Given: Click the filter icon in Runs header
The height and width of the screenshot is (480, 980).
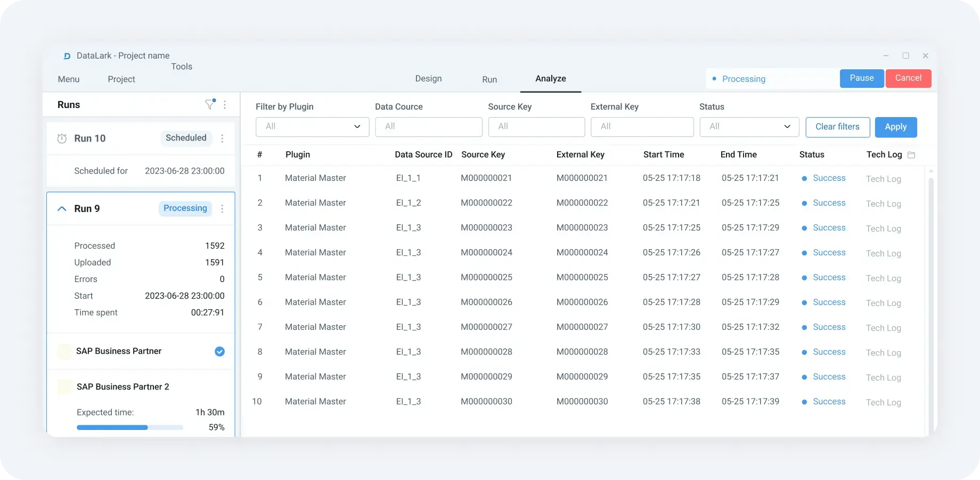Looking at the screenshot, I should coord(210,105).
